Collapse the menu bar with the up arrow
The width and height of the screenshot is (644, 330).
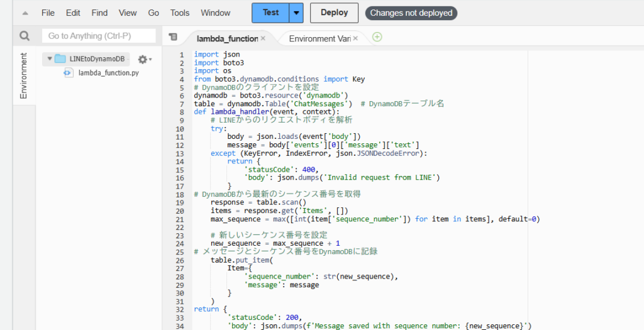25,13
